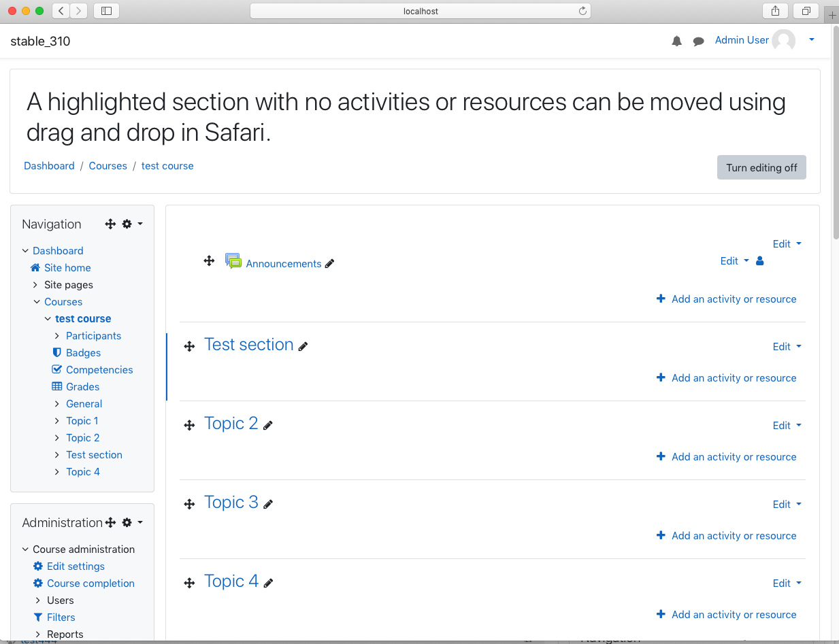Open Site home in Navigation tree
This screenshot has width=839, height=644.
[67, 268]
